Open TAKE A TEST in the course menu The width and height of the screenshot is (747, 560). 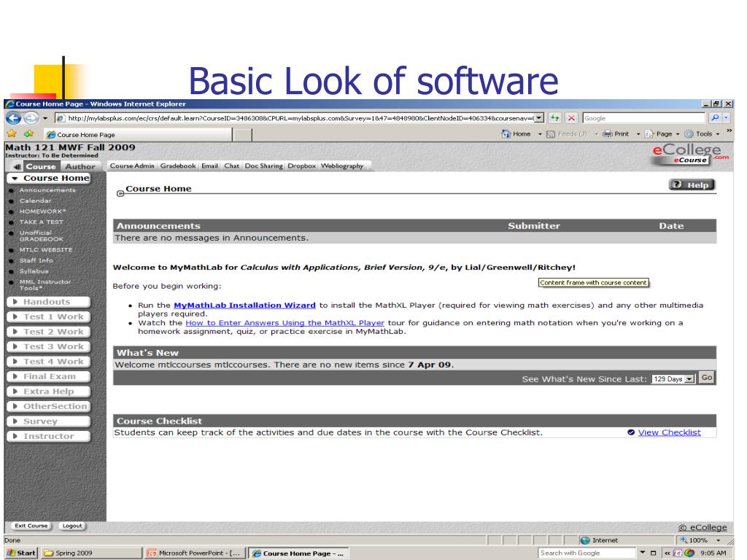[x=41, y=222]
